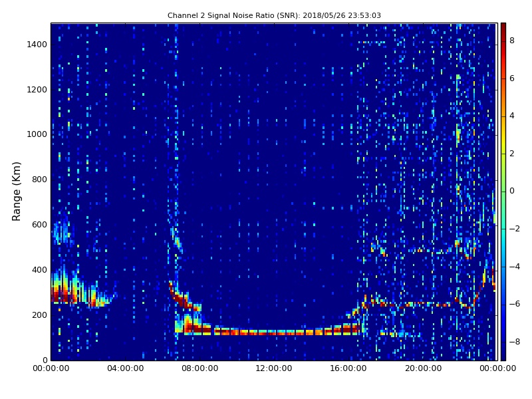Image resolution: width=532 pixels, height=399 pixels.
Task: Click the 600 range tick label
Action: pyautogui.click(x=39, y=225)
